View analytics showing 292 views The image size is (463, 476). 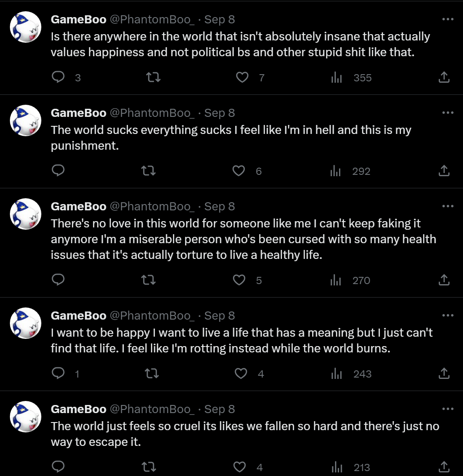(x=350, y=171)
